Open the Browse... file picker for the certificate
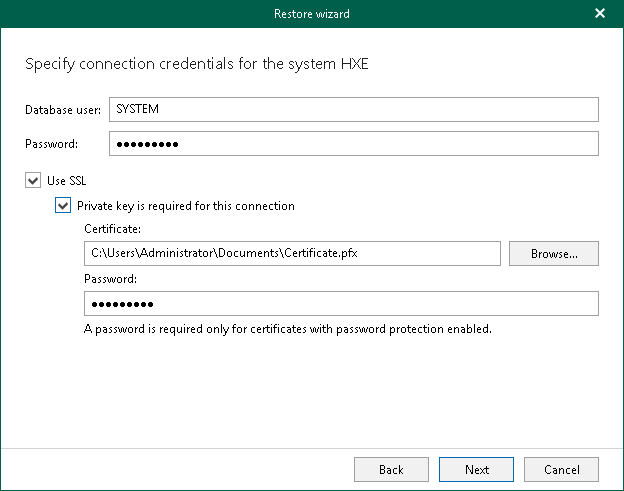Screen dimensions: 624x491 click(x=554, y=254)
